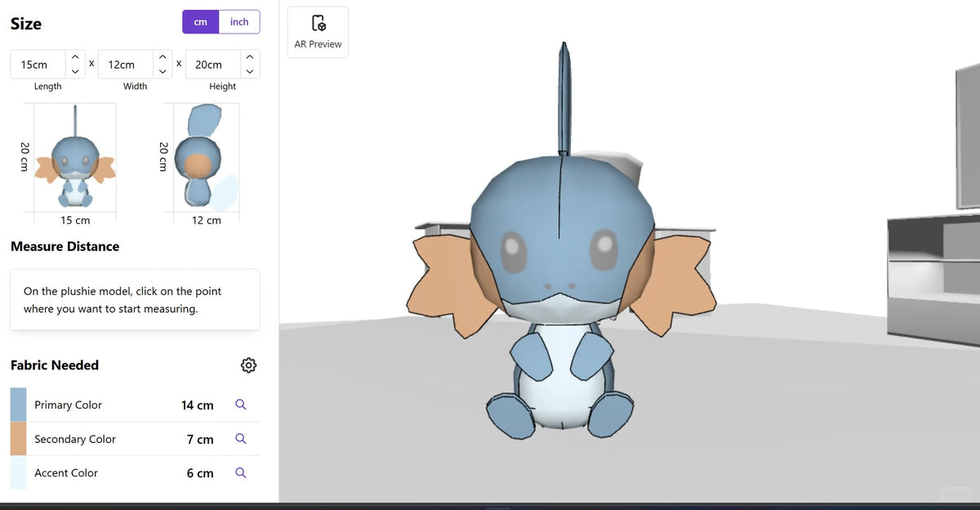This screenshot has width=980, height=510.
Task: Increase the Length value with up arrow
Action: coord(75,57)
